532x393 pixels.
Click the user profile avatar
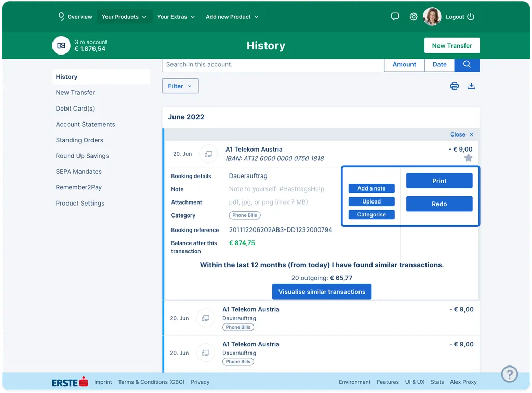[432, 17]
